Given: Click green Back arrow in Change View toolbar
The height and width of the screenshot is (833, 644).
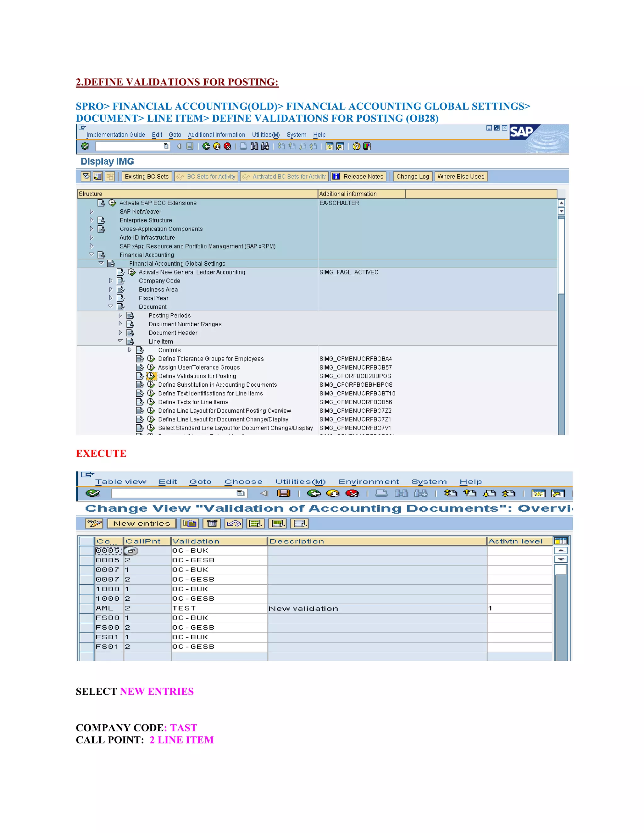Looking at the screenshot, I should [314, 493].
